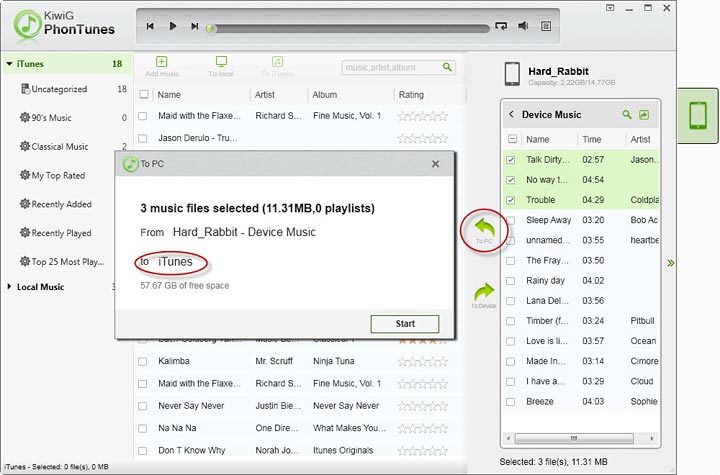Screen dimensions: 720x475
Task: Check the first Maid with the Flaxen row checkbox
Action: click(143, 116)
